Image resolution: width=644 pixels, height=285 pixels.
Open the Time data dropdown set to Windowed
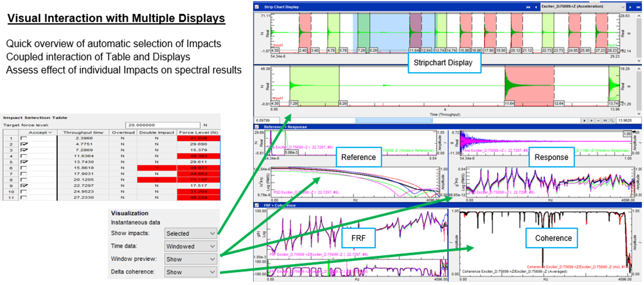tap(191, 246)
